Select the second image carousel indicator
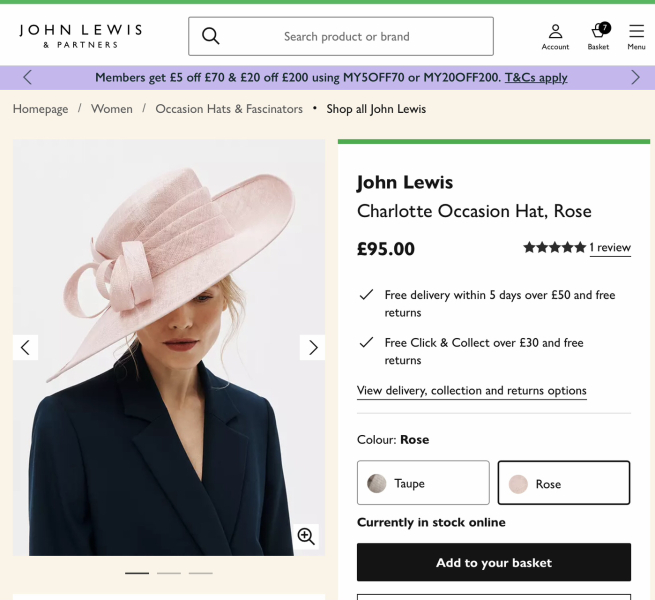 pos(169,573)
